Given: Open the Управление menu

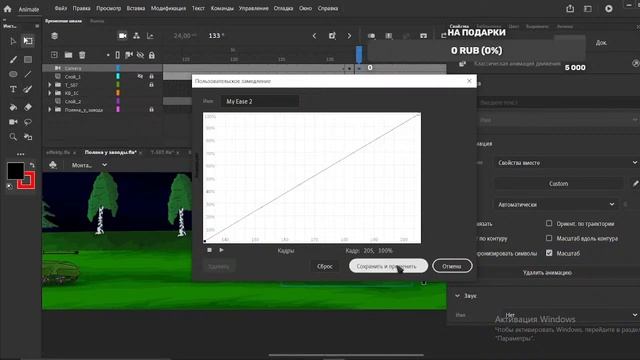Looking at the screenshot, I should (253, 8).
